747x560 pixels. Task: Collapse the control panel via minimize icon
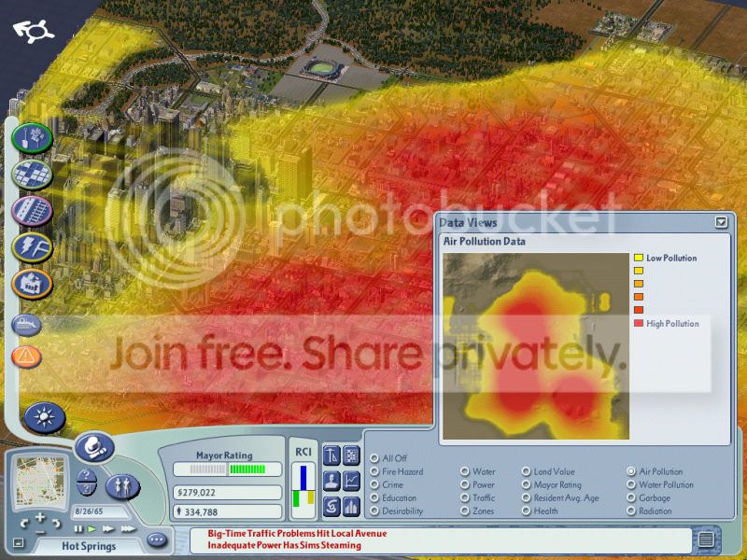click(x=18, y=542)
